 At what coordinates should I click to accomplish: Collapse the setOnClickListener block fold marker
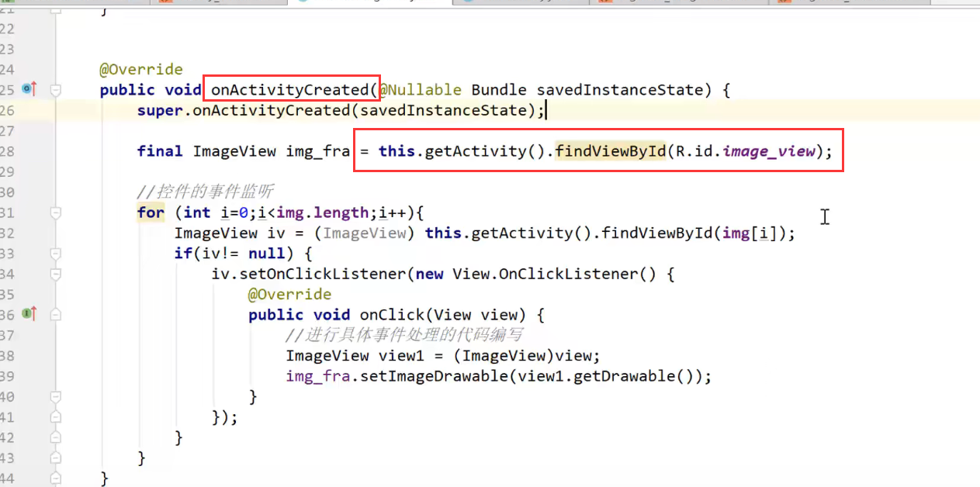pyautogui.click(x=56, y=274)
